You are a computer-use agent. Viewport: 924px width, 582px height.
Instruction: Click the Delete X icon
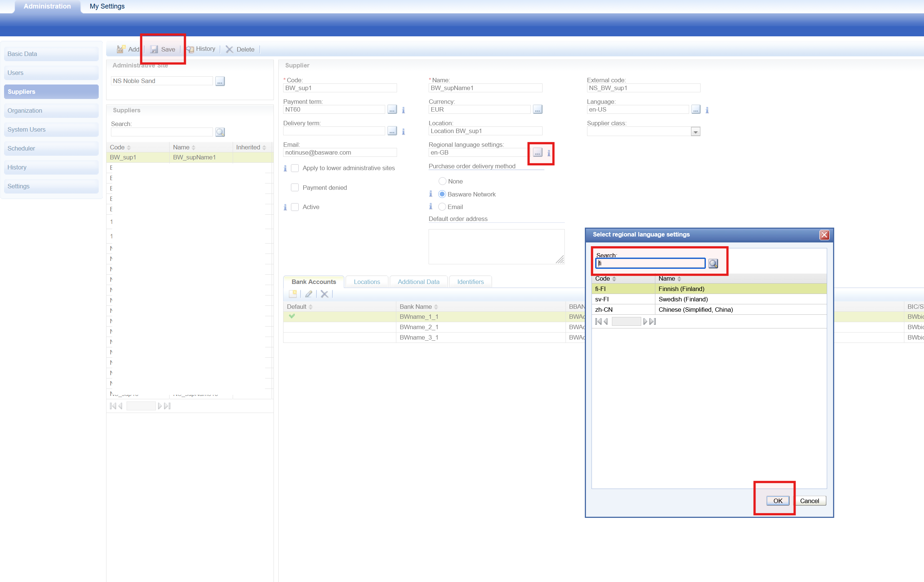click(x=229, y=49)
